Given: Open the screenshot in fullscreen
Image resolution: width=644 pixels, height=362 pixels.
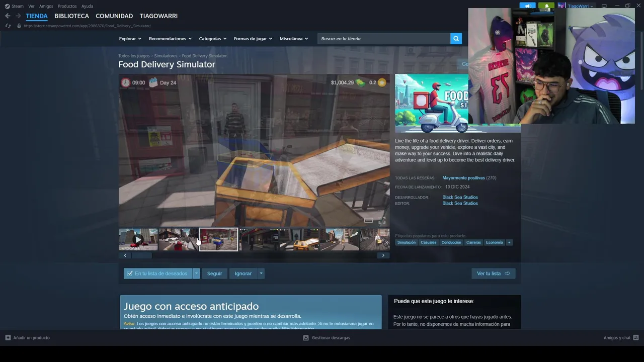Looking at the screenshot, I should pyautogui.click(x=382, y=220).
